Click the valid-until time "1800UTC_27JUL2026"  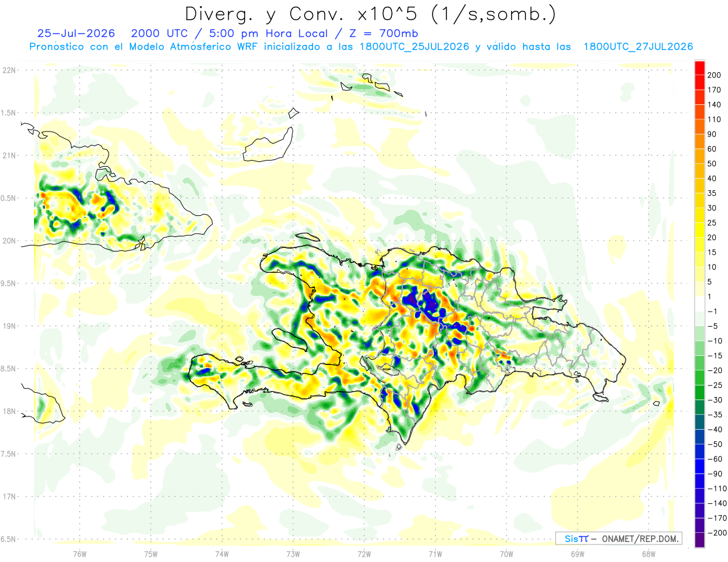coord(638,47)
